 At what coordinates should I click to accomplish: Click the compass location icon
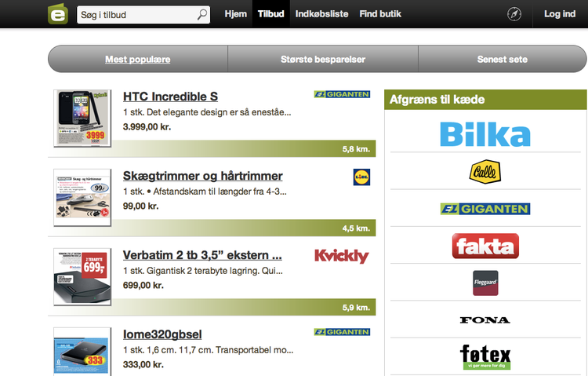(x=514, y=14)
